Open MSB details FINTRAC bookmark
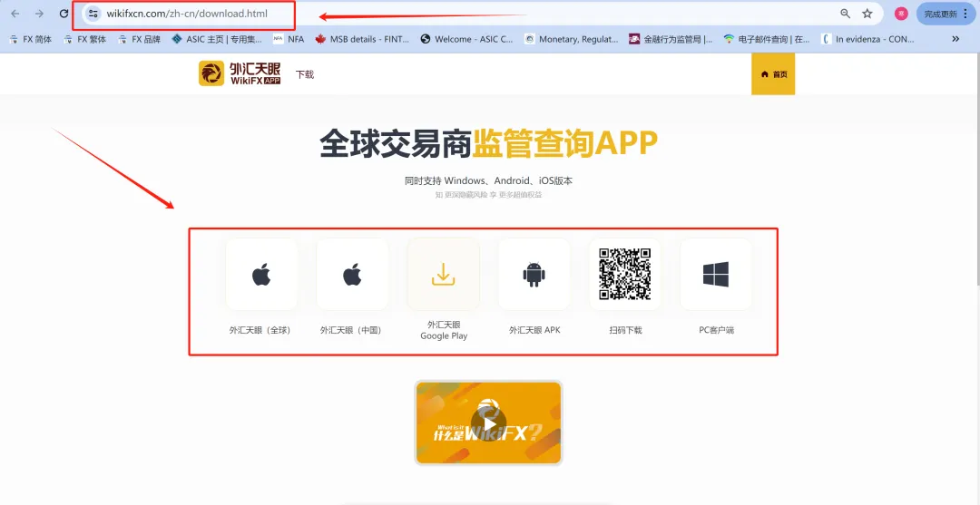 (x=362, y=39)
